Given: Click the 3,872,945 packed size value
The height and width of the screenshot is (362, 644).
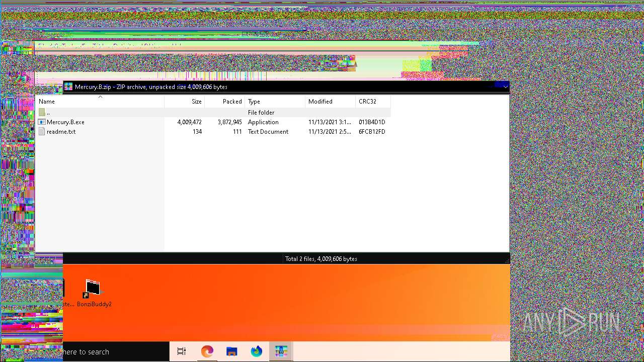Looking at the screenshot, I should click(x=229, y=122).
